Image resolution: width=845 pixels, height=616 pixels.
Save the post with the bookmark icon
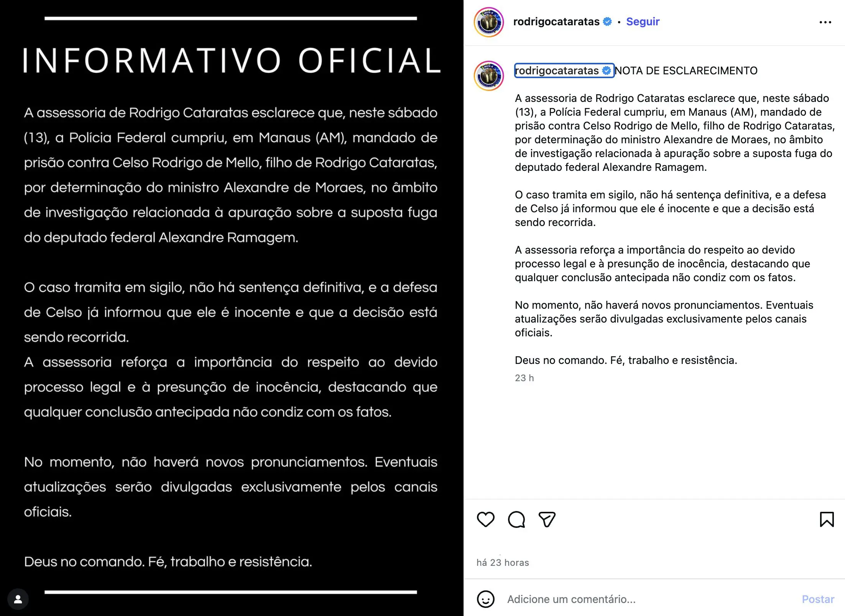coord(827,519)
